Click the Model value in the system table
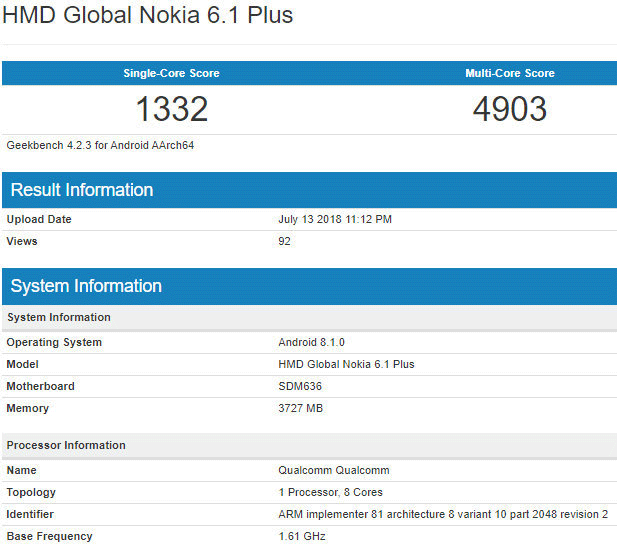This screenshot has height=548, width=617. [346, 364]
